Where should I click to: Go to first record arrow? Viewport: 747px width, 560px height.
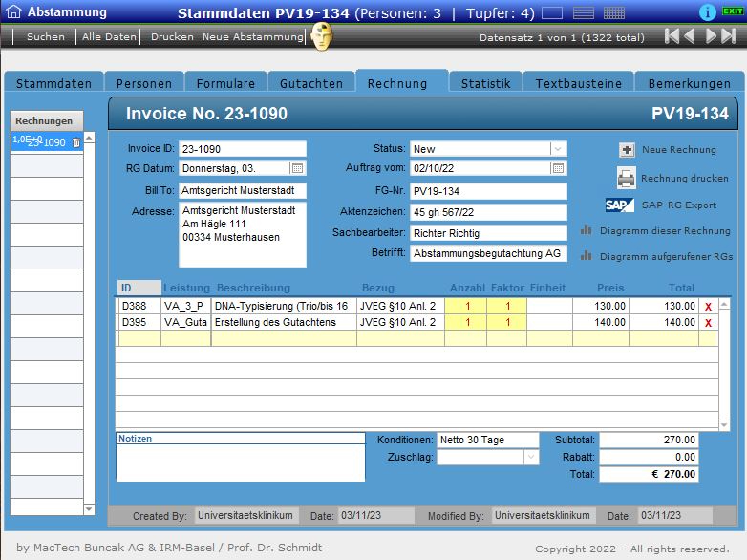click(x=672, y=36)
